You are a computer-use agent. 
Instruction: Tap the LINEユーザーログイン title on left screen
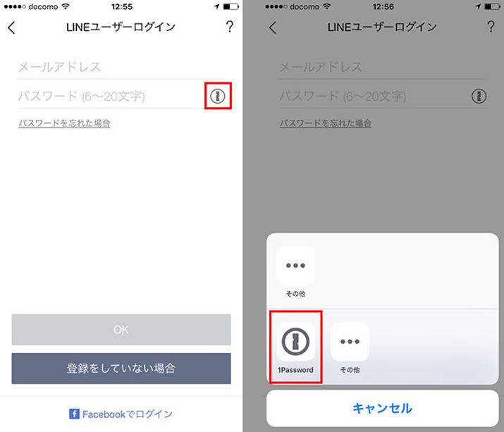pyautogui.click(x=121, y=27)
